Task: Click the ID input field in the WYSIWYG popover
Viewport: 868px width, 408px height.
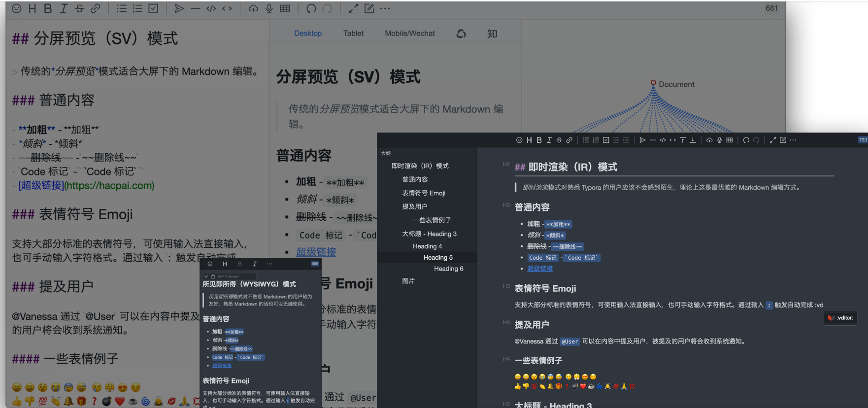Action: [236, 276]
